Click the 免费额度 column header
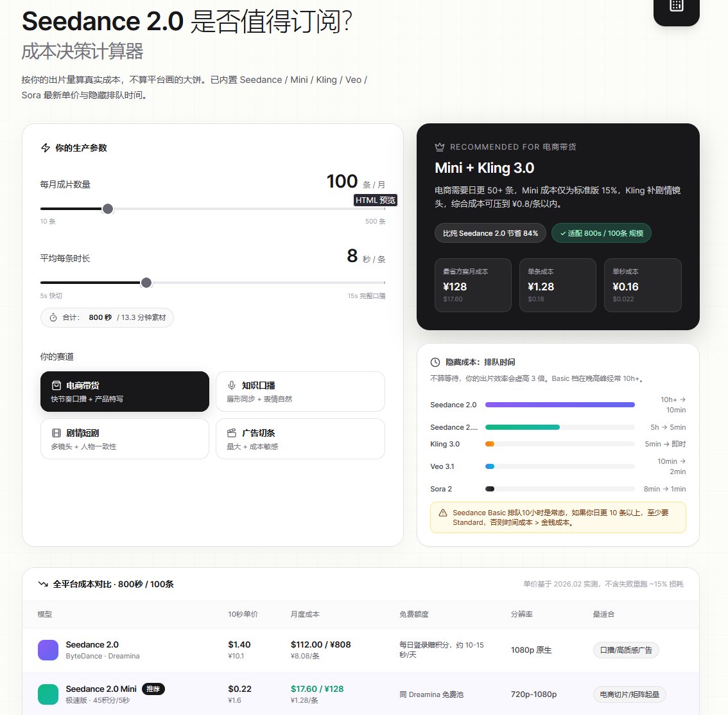 click(413, 614)
